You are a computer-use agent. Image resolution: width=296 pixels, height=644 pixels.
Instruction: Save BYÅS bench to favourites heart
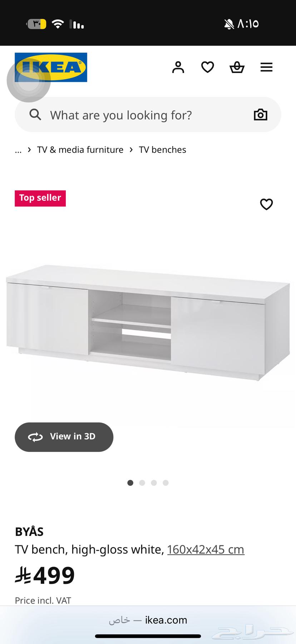pos(266,204)
